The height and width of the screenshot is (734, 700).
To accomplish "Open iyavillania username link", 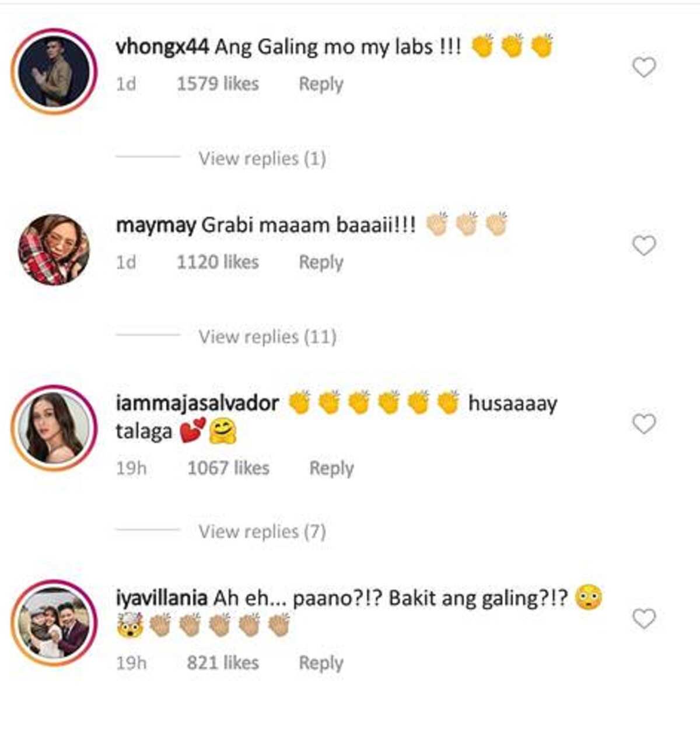I will (x=162, y=598).
